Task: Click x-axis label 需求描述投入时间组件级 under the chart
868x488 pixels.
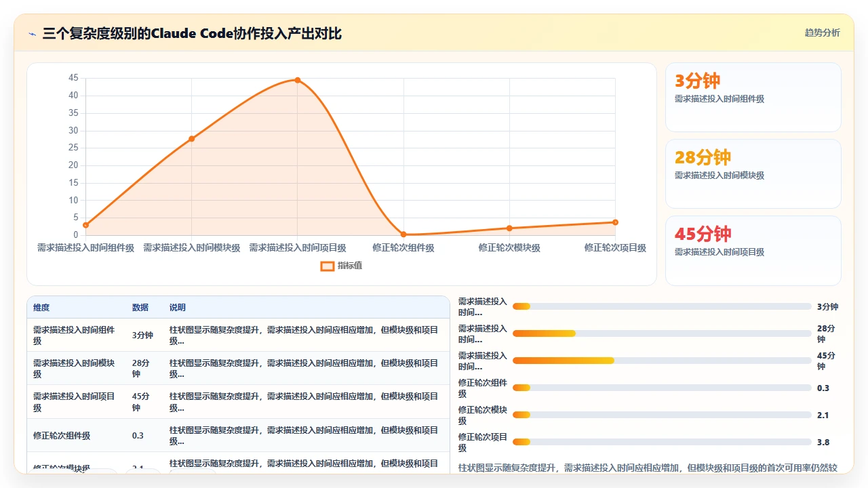Action: coord(85,248)
